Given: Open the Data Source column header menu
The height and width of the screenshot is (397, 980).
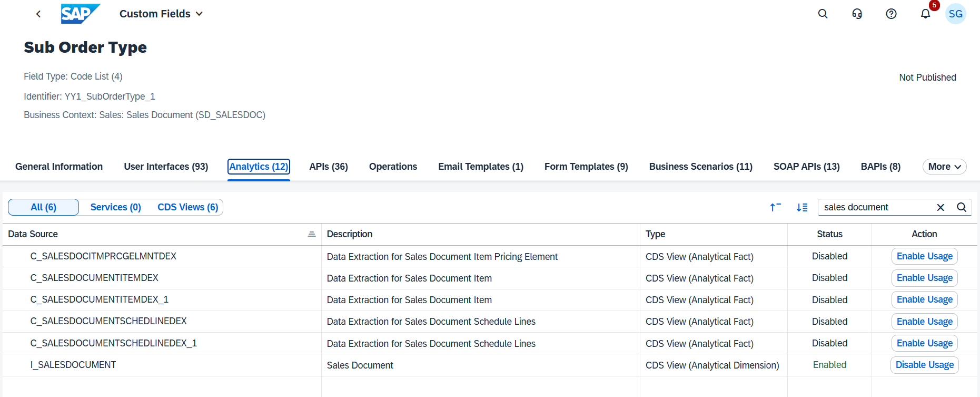Looking at the screenshot, I should coord(312,234).
